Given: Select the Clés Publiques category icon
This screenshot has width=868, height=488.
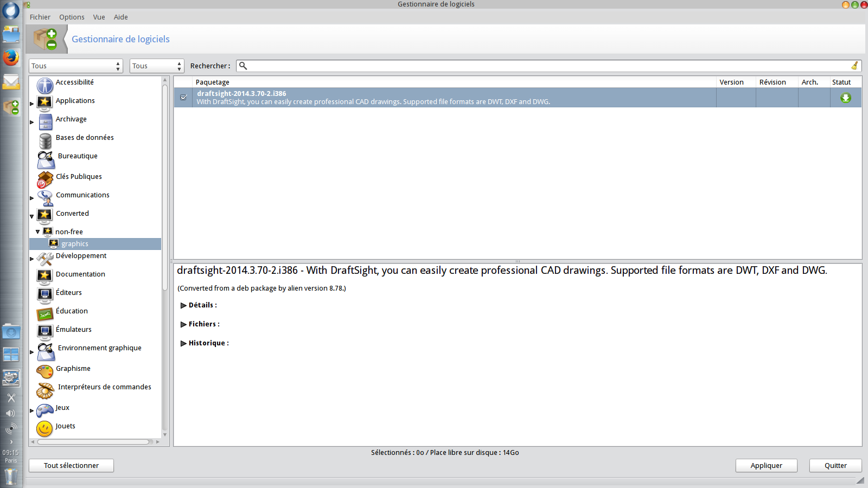Looking at the screenshot, I should pos(45,179).
